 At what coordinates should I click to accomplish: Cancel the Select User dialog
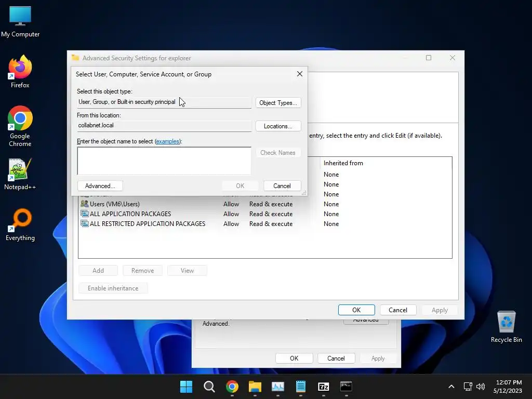282,186
